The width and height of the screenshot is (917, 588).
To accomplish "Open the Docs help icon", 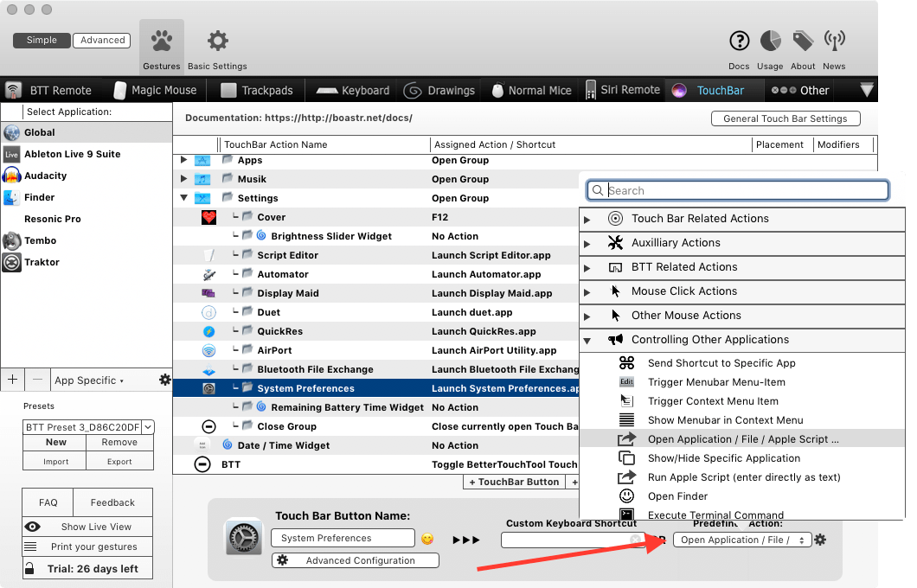I will (739, 42).
